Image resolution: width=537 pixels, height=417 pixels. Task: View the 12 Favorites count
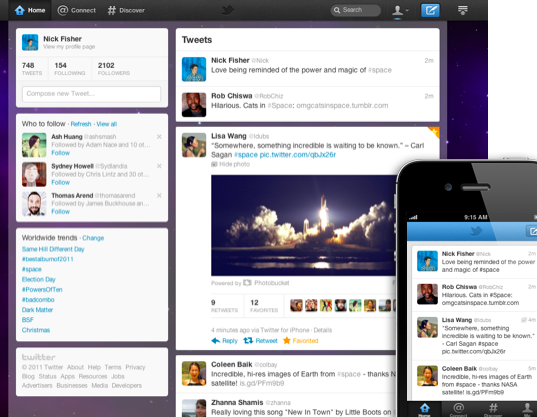(x=264, y=306)
